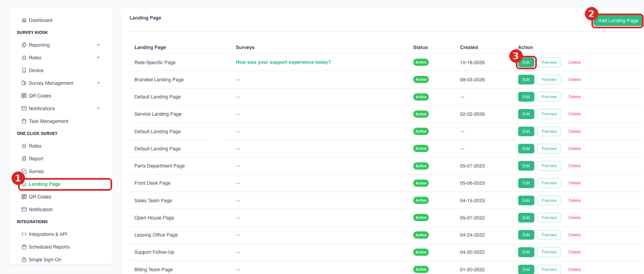Click the Created column header
Screen dimensions: 644x274
click(x=469, y=48)
